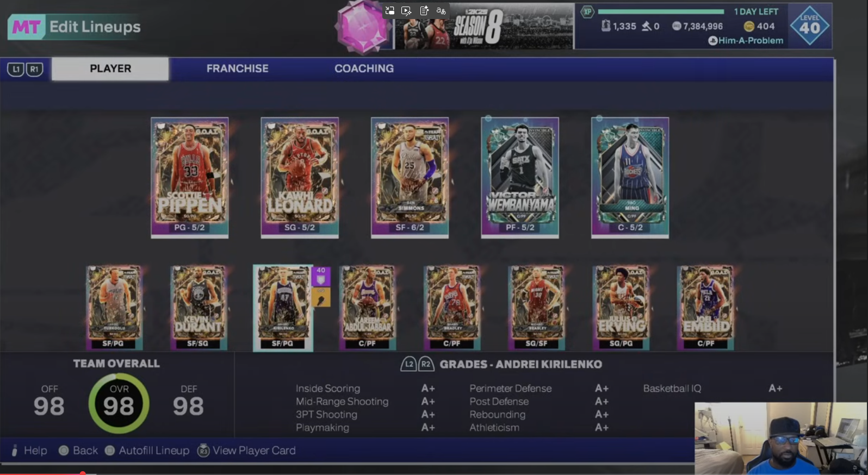Click the Him-A-Problem username
868x475 pixels.
click(751, 41)
